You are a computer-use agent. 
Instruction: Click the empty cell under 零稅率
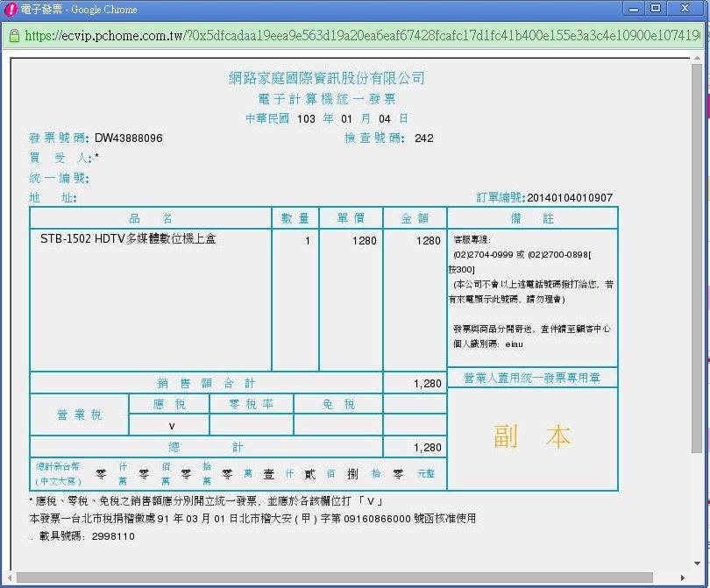pos(251,425)
